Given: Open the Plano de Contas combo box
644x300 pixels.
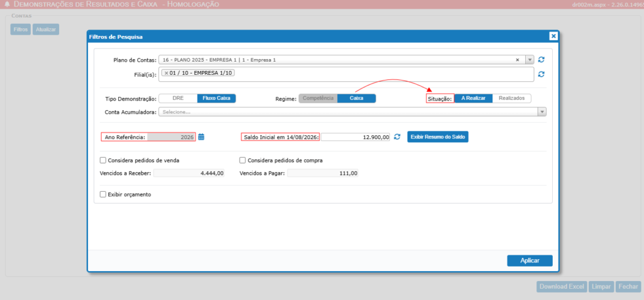Looking at the screenshot, I should tap(347, 60).
